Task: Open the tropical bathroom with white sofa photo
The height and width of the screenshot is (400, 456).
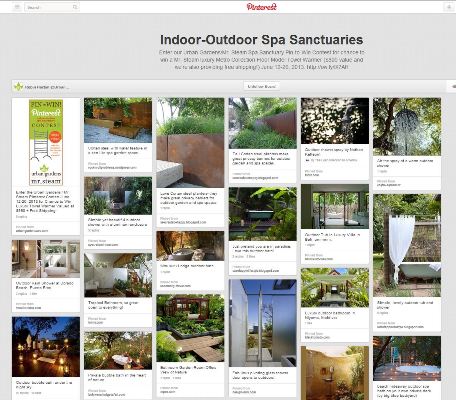Action: coord(118,275)
